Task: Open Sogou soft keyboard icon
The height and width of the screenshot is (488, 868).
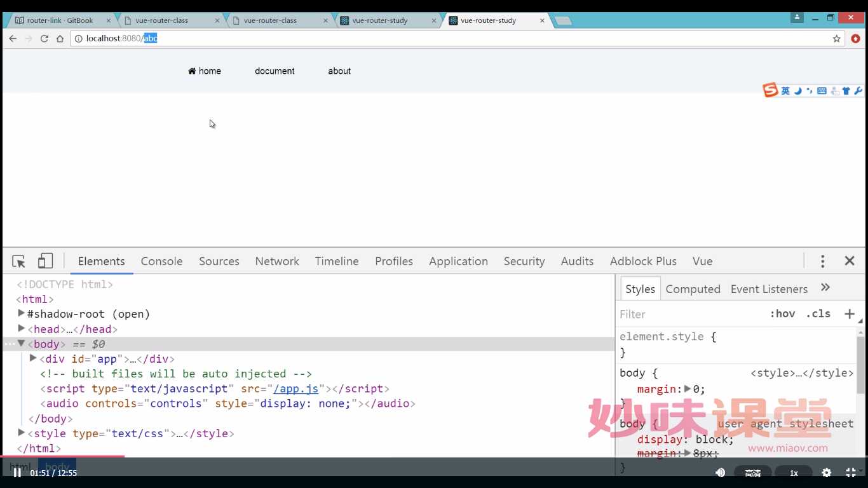Action: (x=822, y=91)
